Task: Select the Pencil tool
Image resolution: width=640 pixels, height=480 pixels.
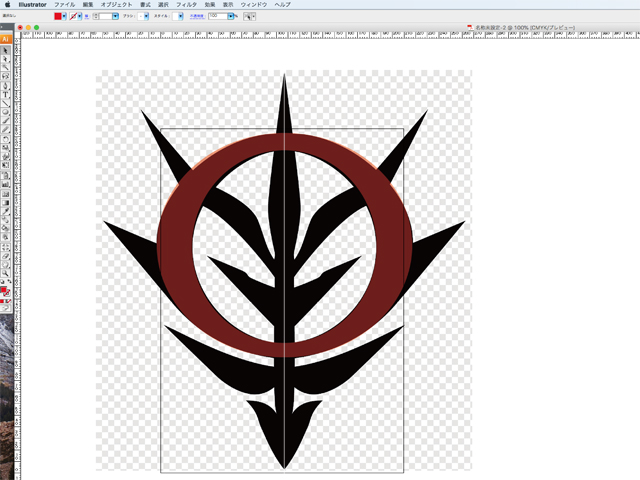Action: [x=6, y=129]
